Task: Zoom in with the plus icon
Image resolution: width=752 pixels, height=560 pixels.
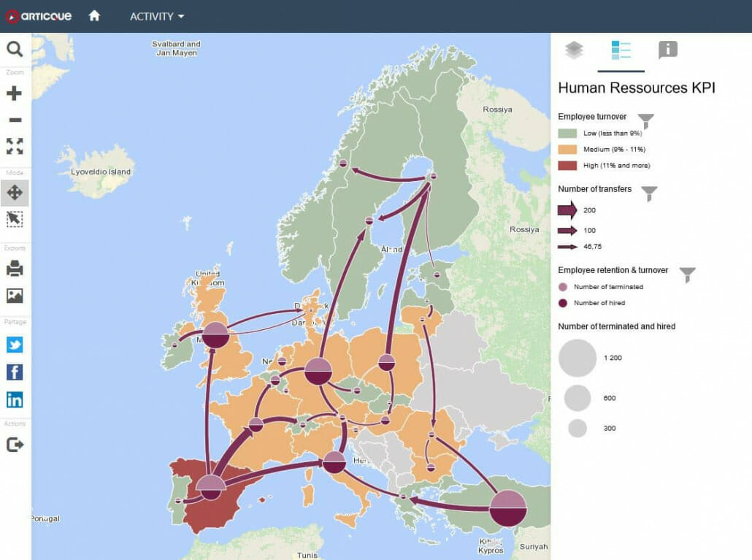Action: [15, 93]
